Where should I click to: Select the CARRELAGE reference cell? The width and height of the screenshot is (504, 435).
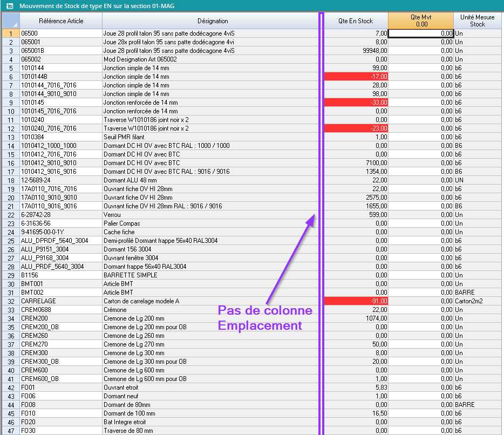click(60, 301)
